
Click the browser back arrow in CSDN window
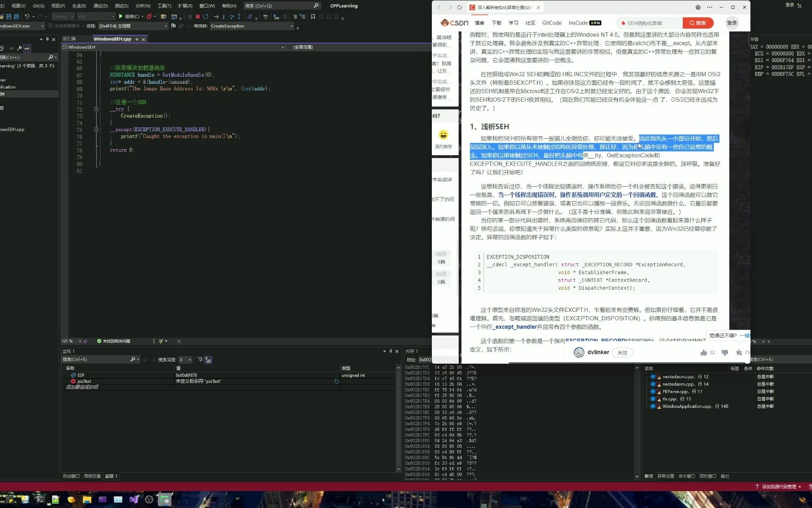click(x=439, y=7)
